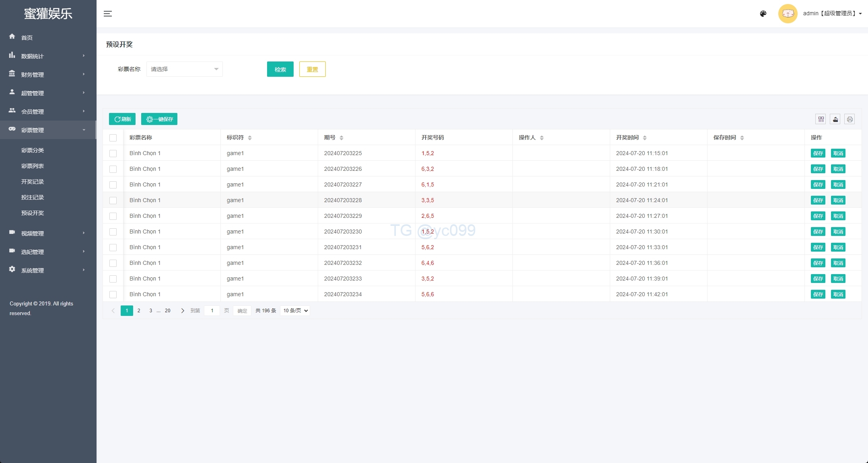Open theme palette icon in header
Image resolution: width=868 pixels, height=463 pixels.
pyautogui.click(x=763, y=14)
